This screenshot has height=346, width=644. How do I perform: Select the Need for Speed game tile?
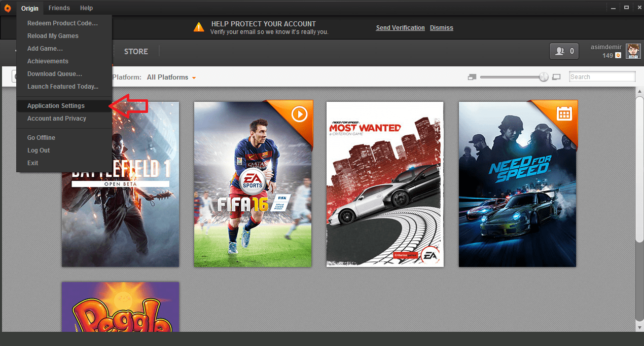tap(518, 184)
